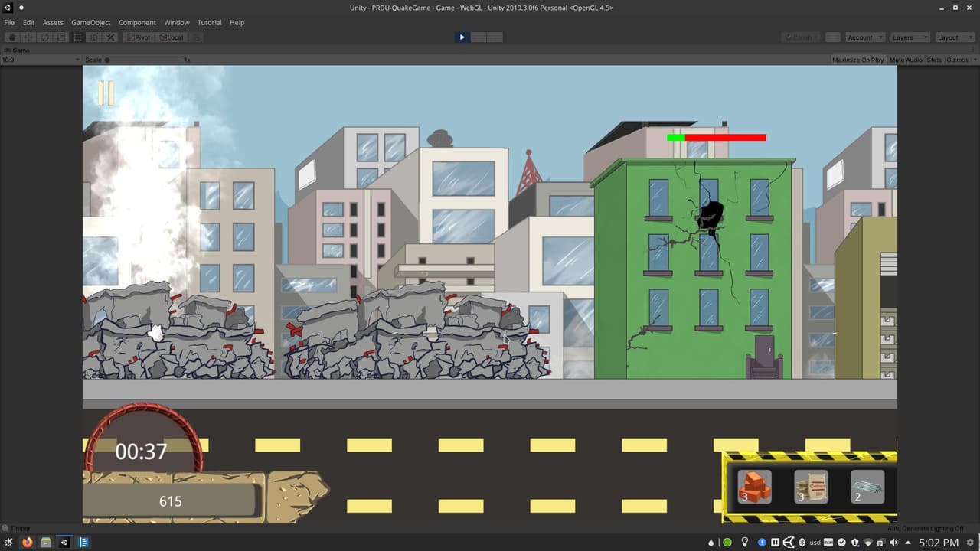Open the Collab dropdown
Screen dimensions: 980x551
coord(802,37)
